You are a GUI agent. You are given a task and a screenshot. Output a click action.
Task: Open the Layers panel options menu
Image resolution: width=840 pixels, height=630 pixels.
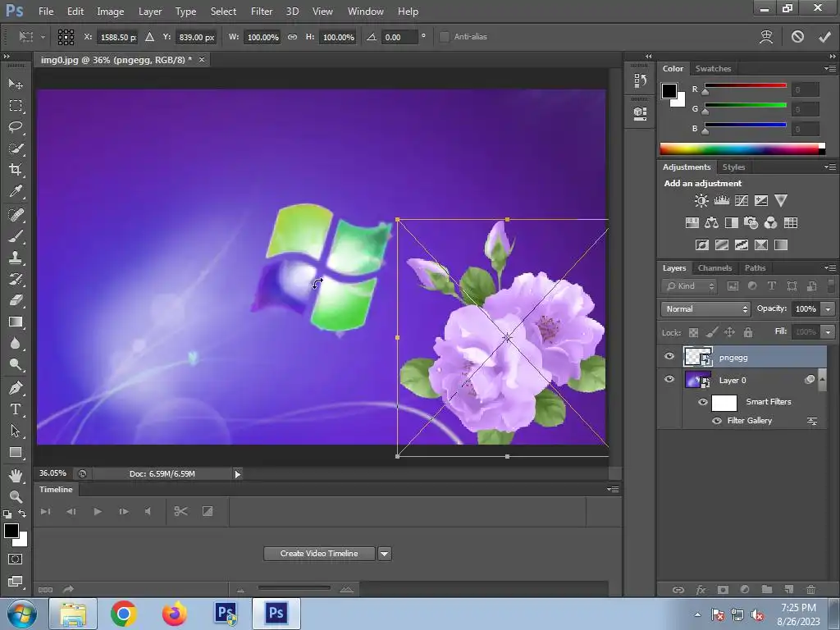(830, 267)
